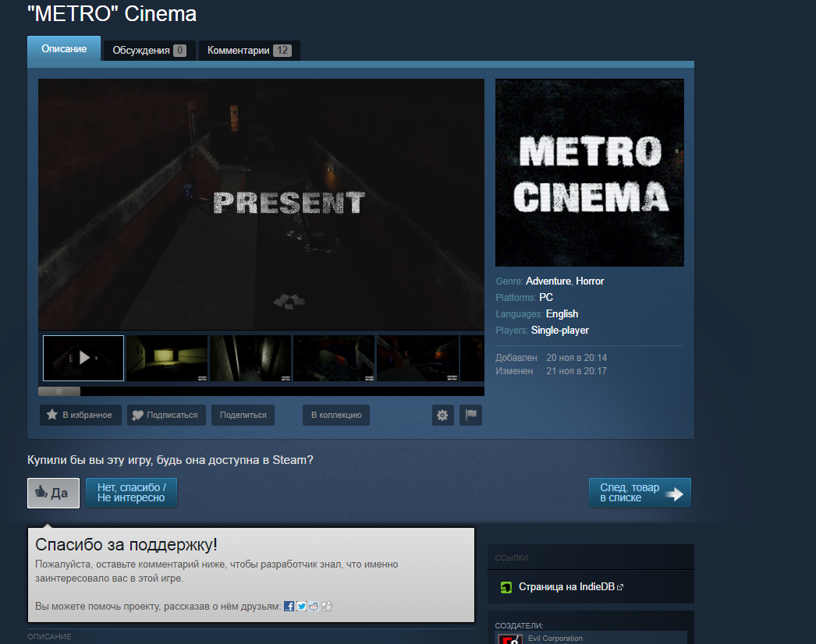Open the yellow-lit room screenshot thumbnail

click(x=167, y=358)
